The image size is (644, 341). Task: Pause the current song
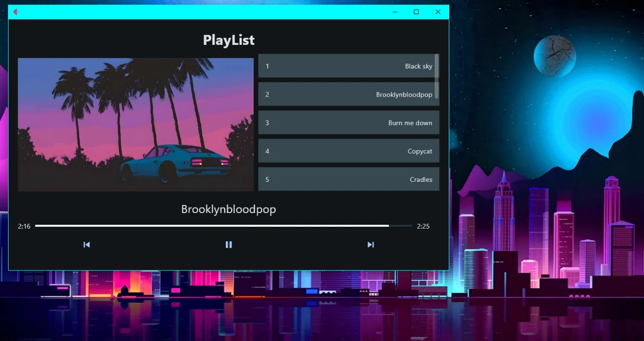pyautogui.click(x=228, y=244)
